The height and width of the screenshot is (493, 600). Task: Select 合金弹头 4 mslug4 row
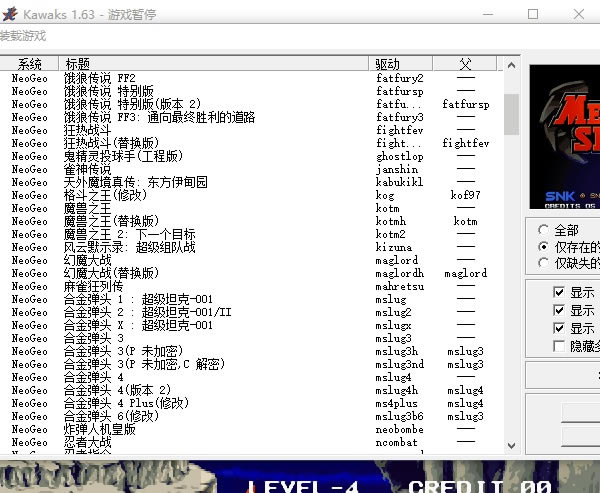tap(251, 377)
